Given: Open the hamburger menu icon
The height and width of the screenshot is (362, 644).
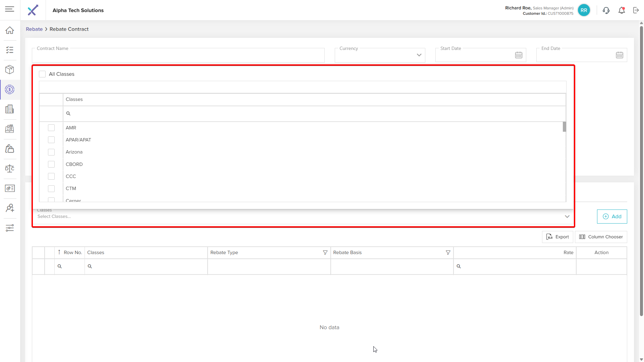Looking at the screenshot, I should [10, 9].
